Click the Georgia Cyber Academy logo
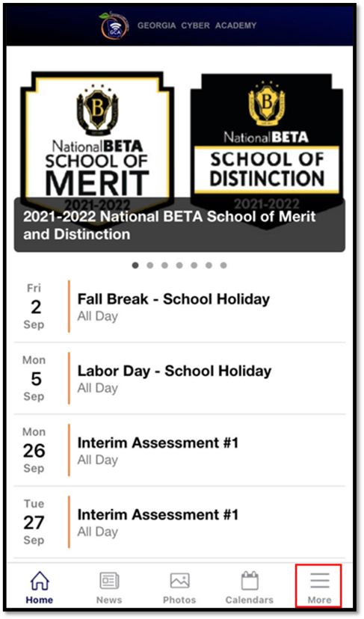Screen dimensions: 364x619 114,25
